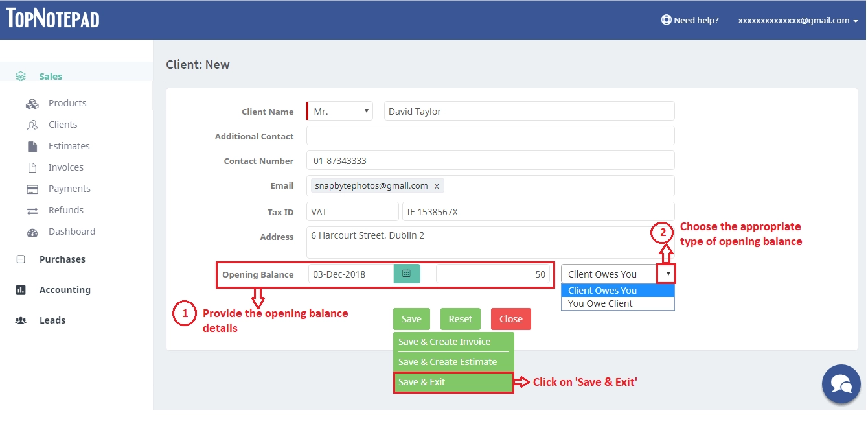Open the chat support bubble
This screenshot has height=428, width=868.
pyautogui.click(x=841, y=384)
